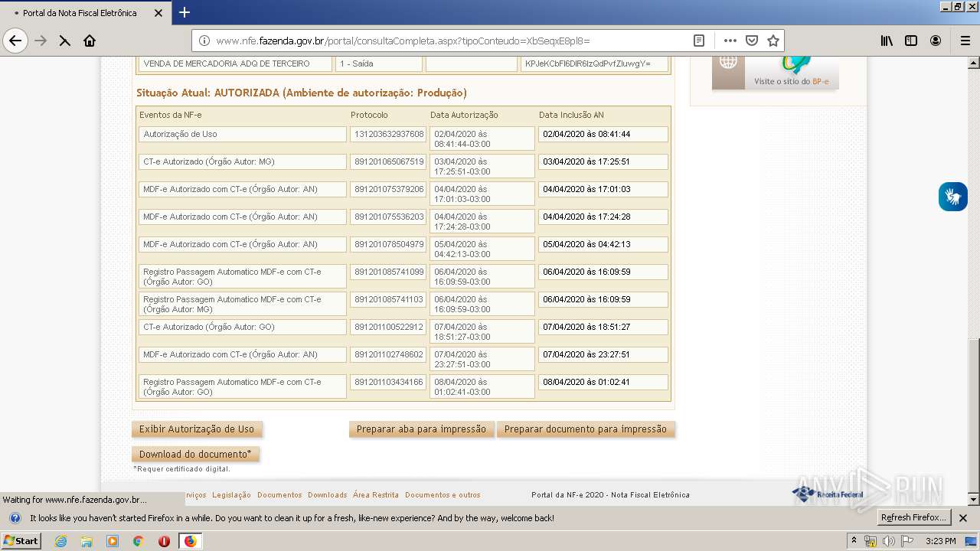Save page to Pocket
This screenshot has width=980, height=551.
(x=752, y=41)
